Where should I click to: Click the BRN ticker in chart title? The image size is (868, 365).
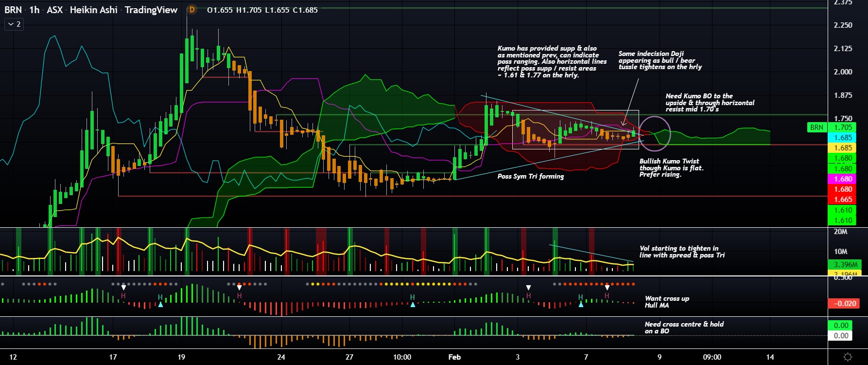point(13,10)
